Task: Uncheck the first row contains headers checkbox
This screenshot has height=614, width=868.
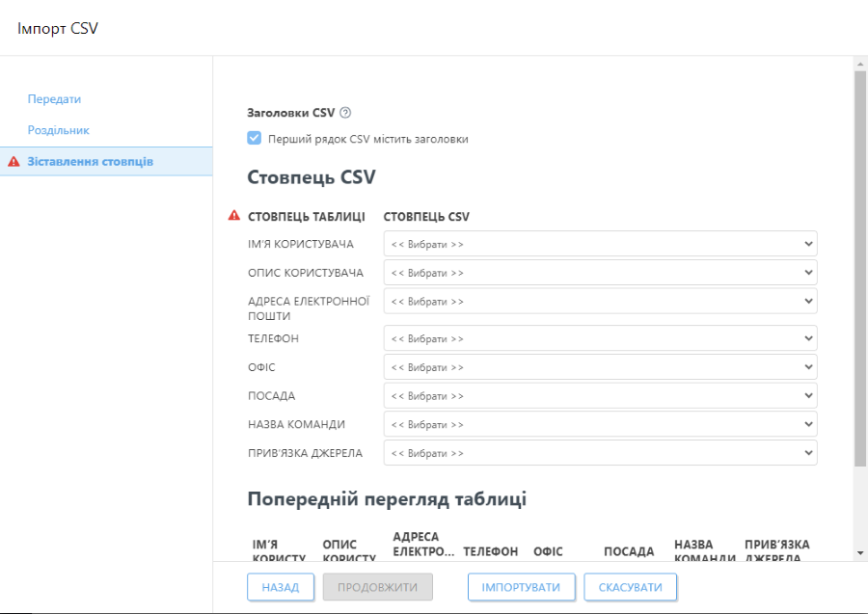Action: 254,138
